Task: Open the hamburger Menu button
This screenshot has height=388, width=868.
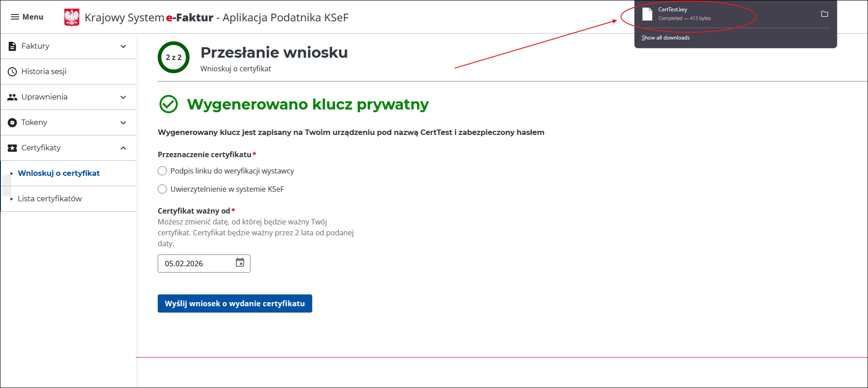Action: [27, 17]
